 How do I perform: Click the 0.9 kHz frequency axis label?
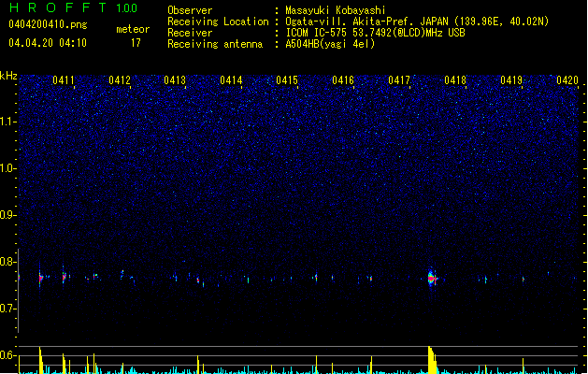[7, 215]
